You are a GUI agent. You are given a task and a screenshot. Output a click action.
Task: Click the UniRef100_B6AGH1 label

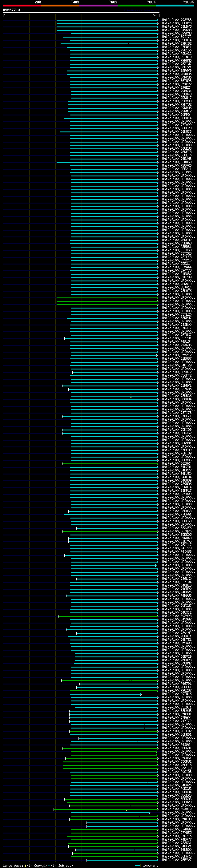point(177,748)
